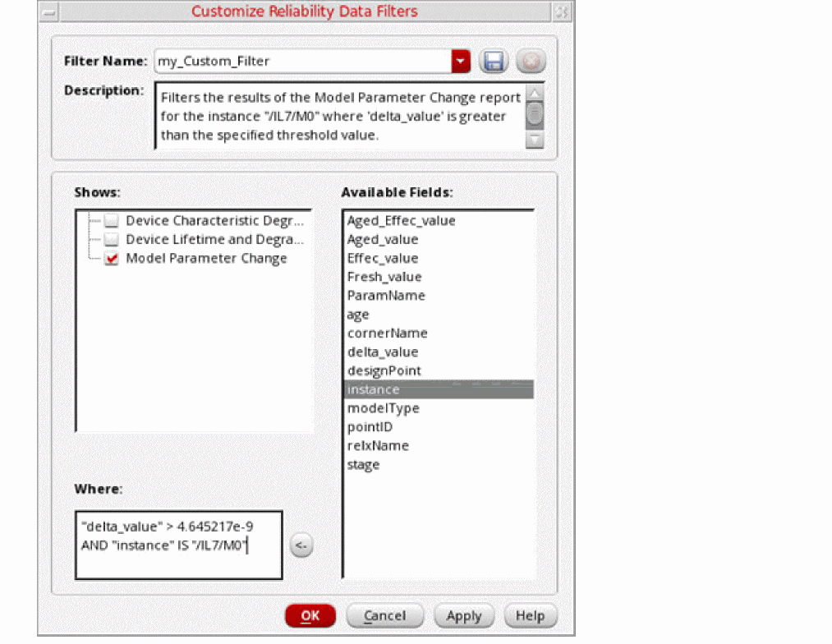Image resolution: width=832 pixels, height=644 pixels.
Task: Select delta_value in Available Fields
Action: (439, 352)
